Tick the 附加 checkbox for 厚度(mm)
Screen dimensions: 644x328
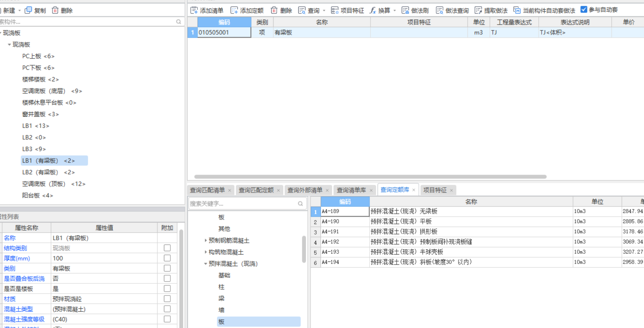coord(167,258)
